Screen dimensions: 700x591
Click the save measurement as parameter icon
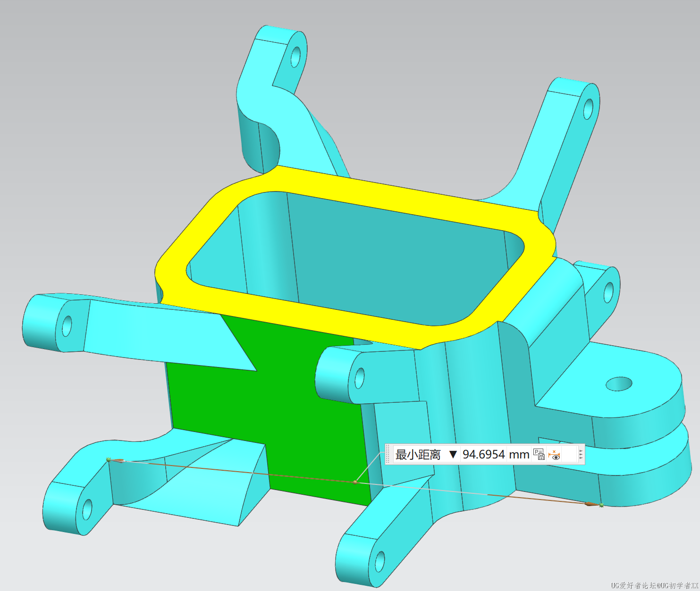539,455
